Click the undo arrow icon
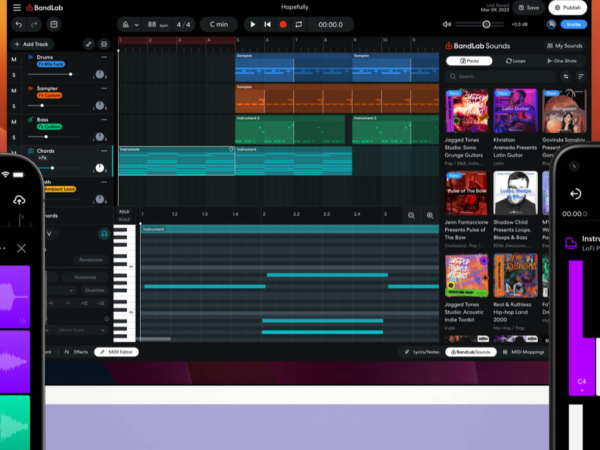Image resolution: width=600 pixels, height=450 pixels. (x=19, y=24)
